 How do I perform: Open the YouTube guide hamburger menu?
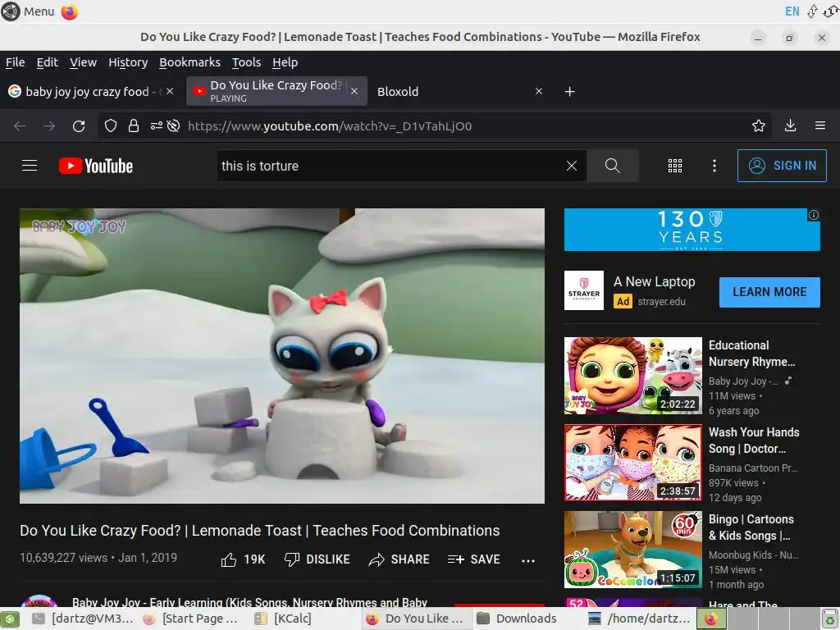click(x=30, y=166)
